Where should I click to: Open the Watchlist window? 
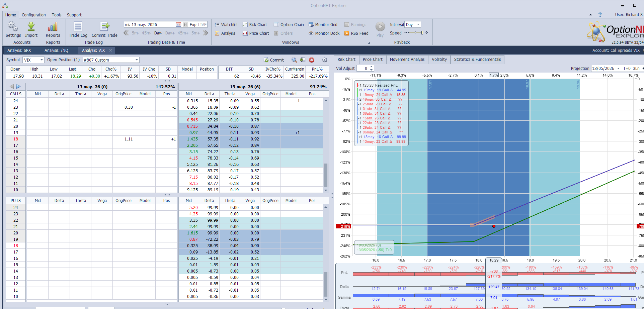click(226, 24)
